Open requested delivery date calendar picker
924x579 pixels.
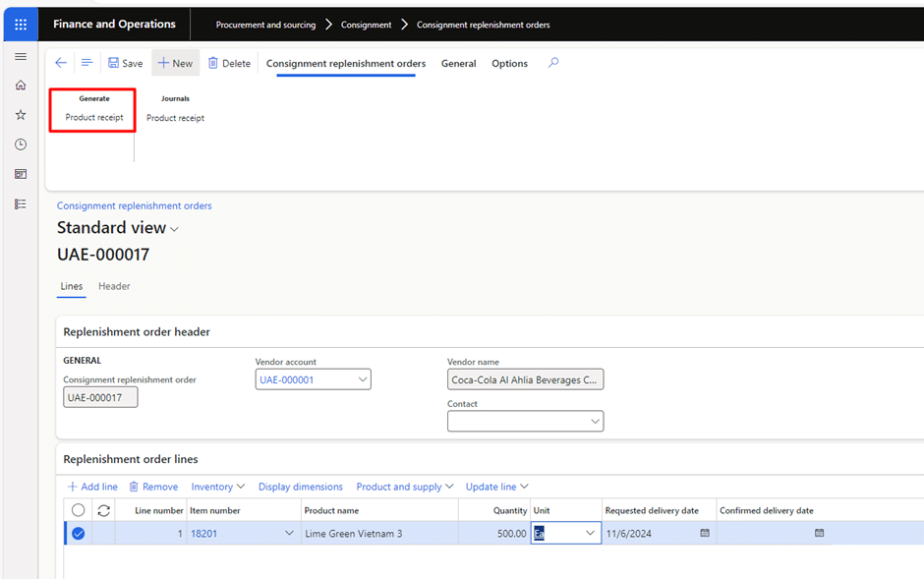pos(705,533)
